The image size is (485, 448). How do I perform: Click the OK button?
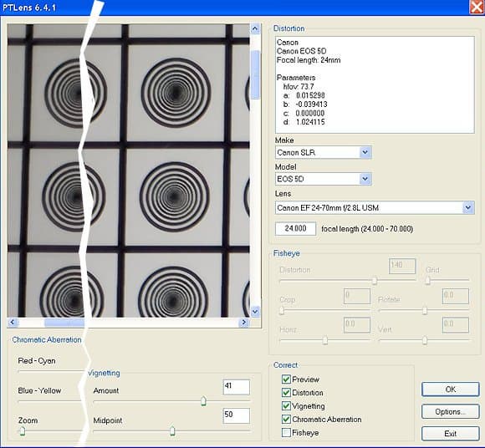click(x=451, y=389)
